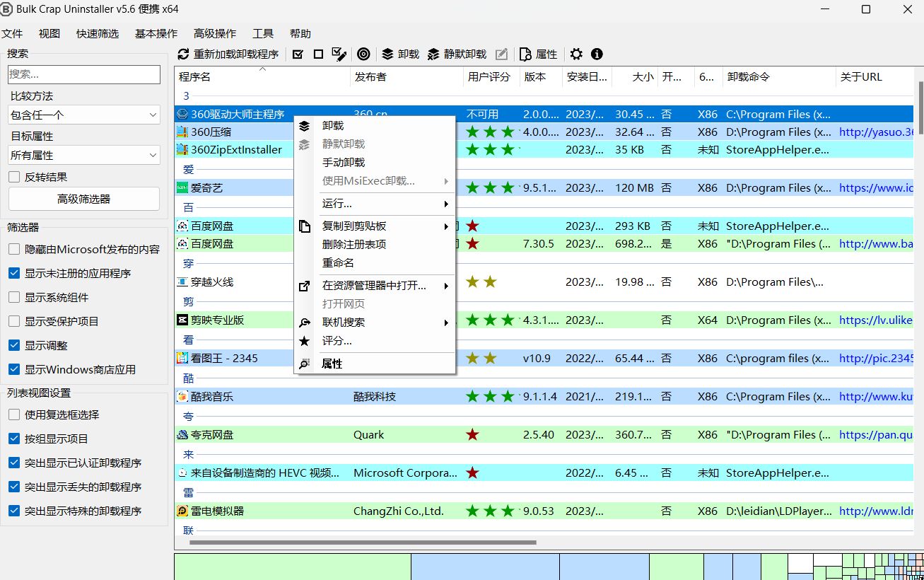Expand the 复制到剪贴板 submenu
Image resolution: width=924 pixels, height=580 pixels.
click(375, 226)
